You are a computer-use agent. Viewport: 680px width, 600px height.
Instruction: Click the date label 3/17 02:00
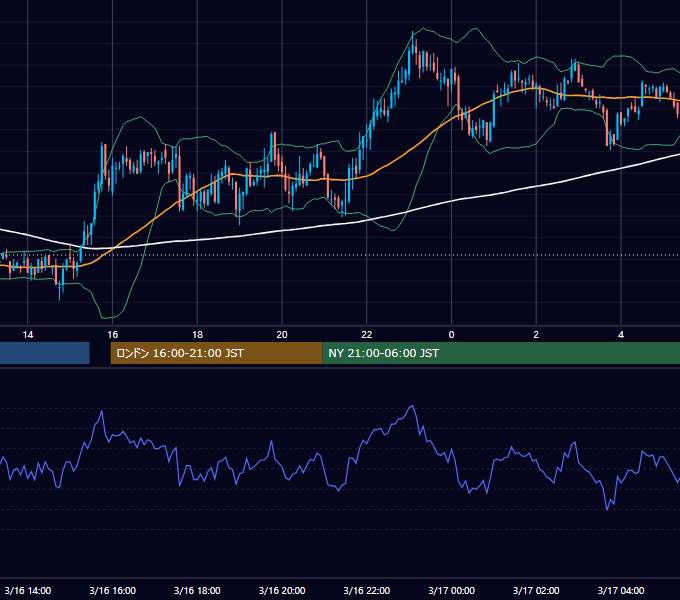[x=536, y=590]
